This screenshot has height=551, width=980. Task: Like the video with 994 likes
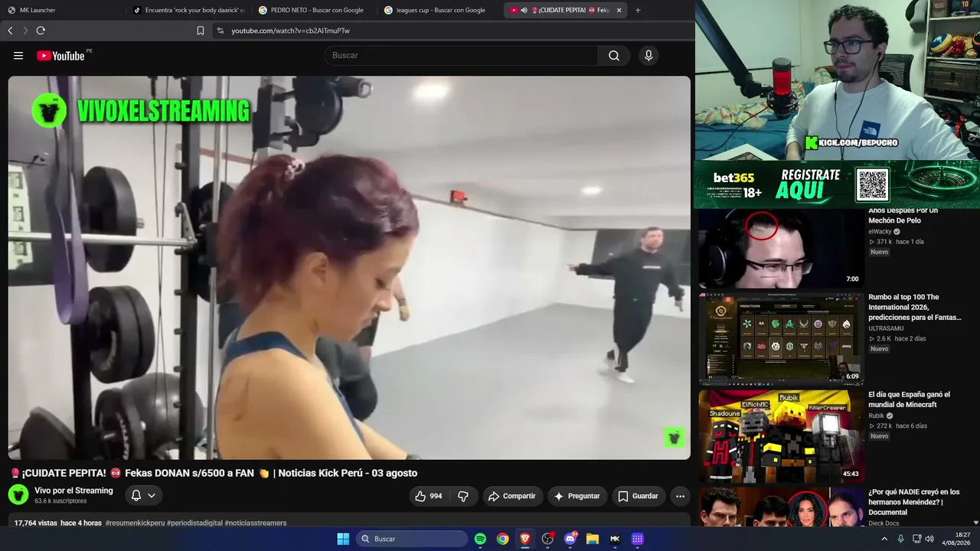(x=429, y=496)
